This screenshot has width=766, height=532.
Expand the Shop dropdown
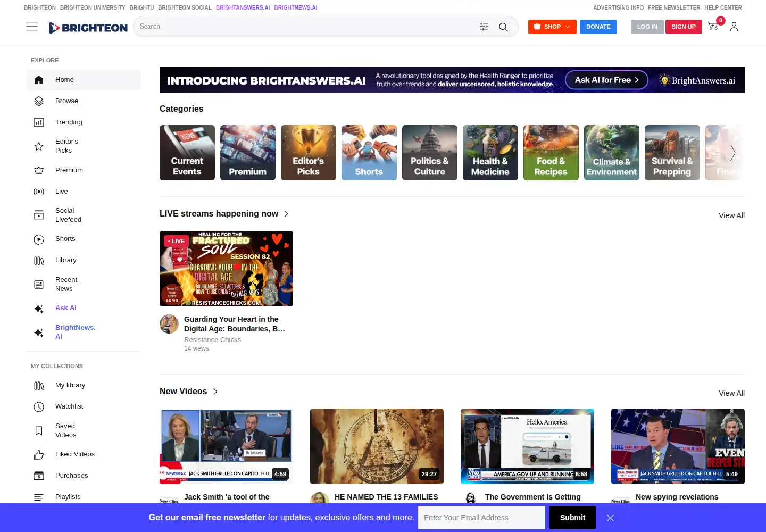point(552,27)
